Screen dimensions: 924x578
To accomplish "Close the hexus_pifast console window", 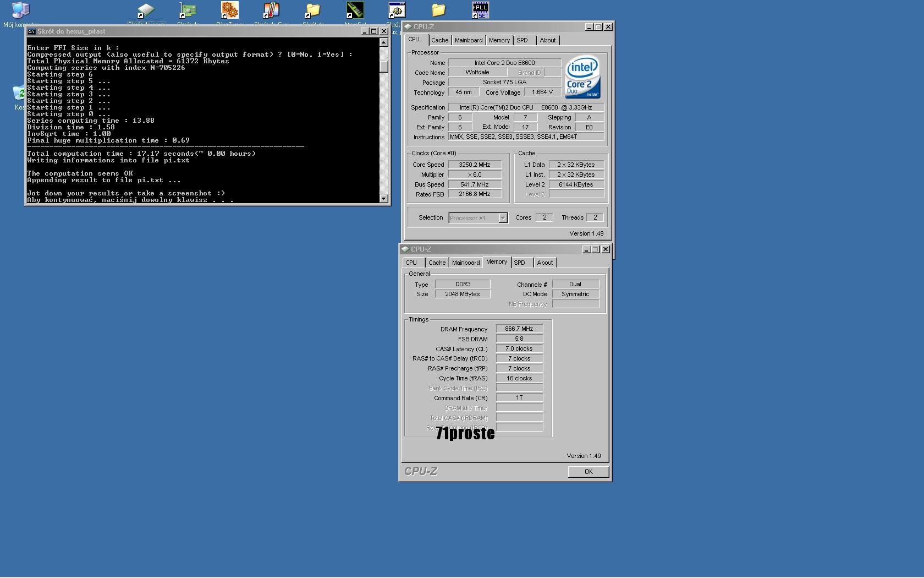I will point(384,31).
